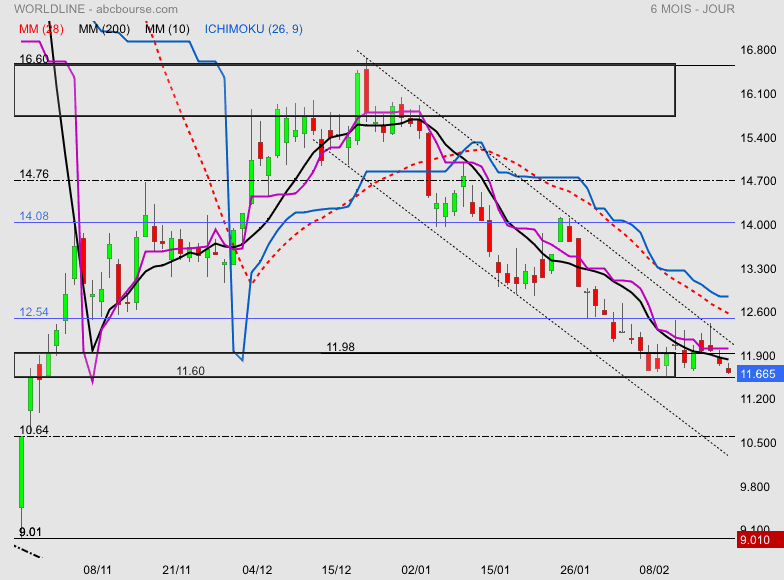Viewport: 784px width, 580px height.
Task: Click the 11.98 support label
Action: pos(340,347)
